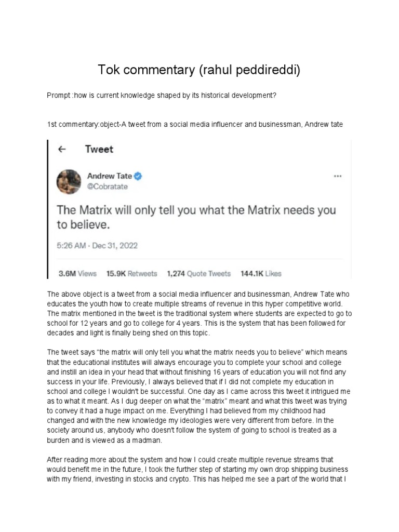This screenshot has height=532, width=399.
Task: Show the 144.1K Likes list
Action: point(261,273)
